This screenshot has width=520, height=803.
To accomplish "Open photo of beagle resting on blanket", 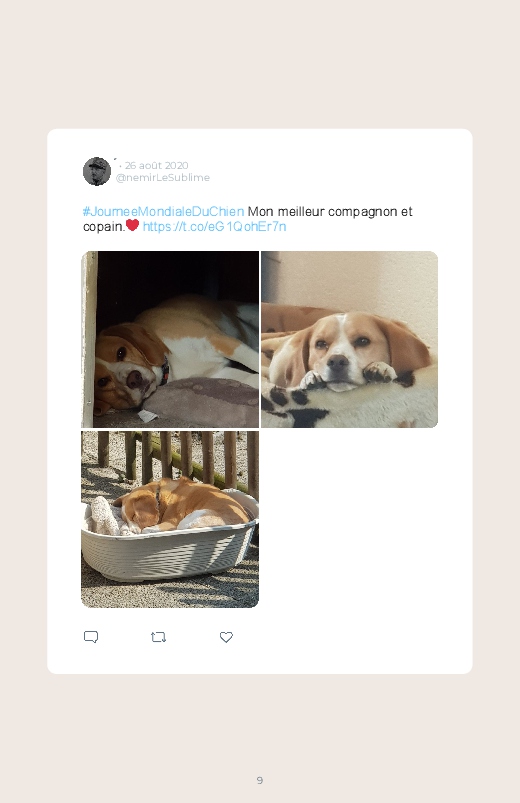I will (349, 339).
